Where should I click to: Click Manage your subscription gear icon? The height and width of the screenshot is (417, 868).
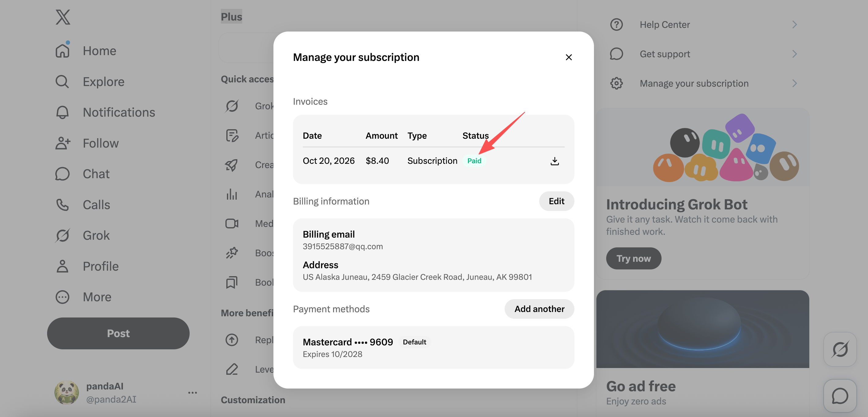(x=616, y=83)
